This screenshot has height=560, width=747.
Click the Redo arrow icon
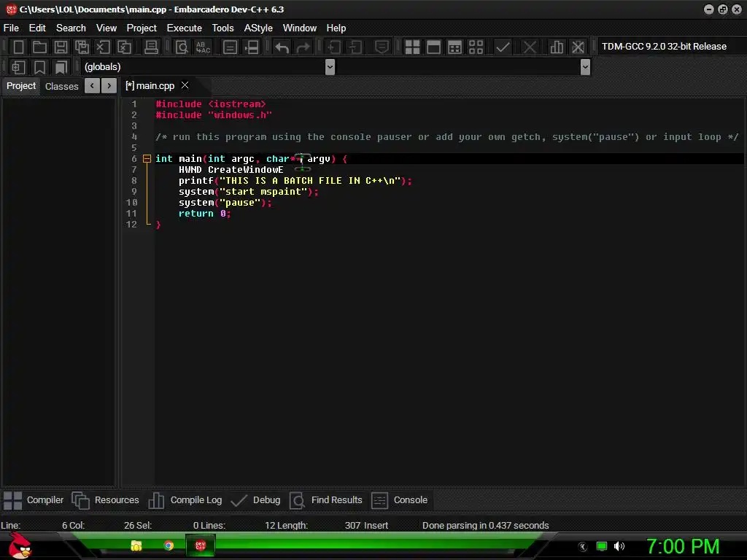point(303,47)
